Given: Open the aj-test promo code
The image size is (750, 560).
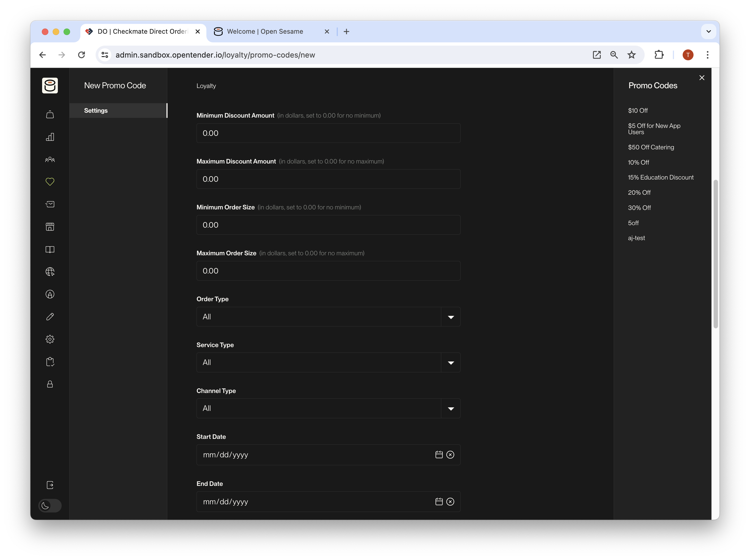Looking at the screenshot, I should tap(636, 238).
